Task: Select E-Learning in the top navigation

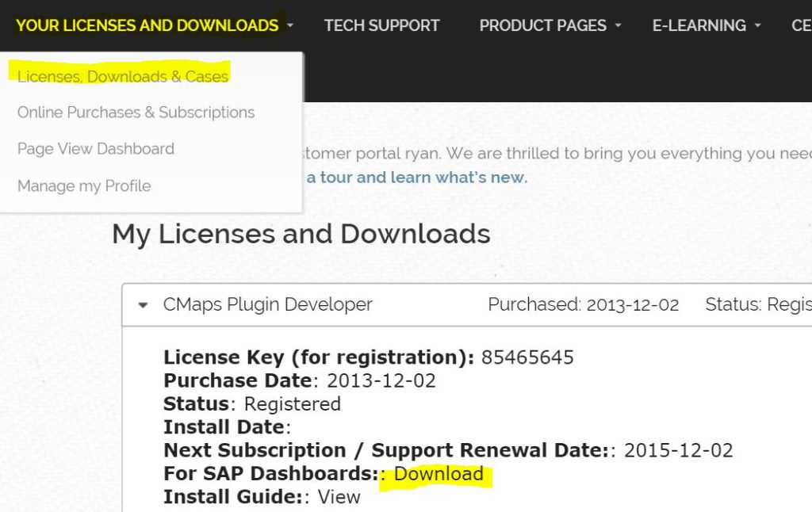Action: [699, 25]
